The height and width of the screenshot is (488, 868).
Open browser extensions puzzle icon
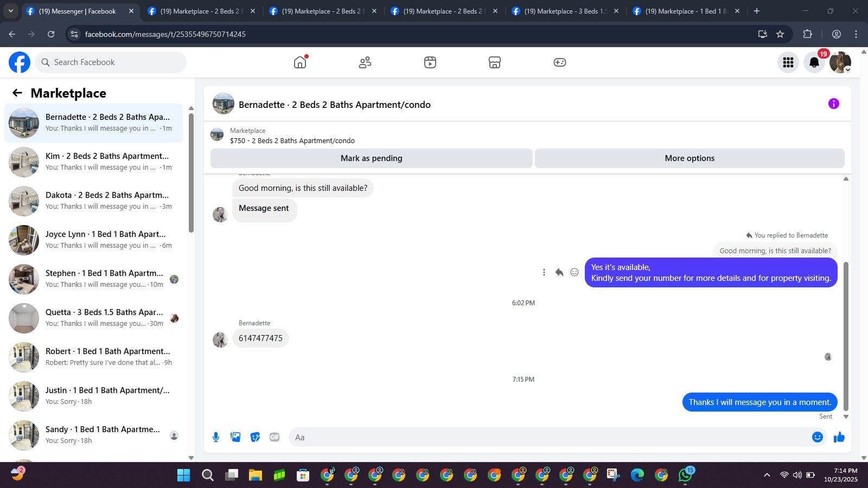807,34
